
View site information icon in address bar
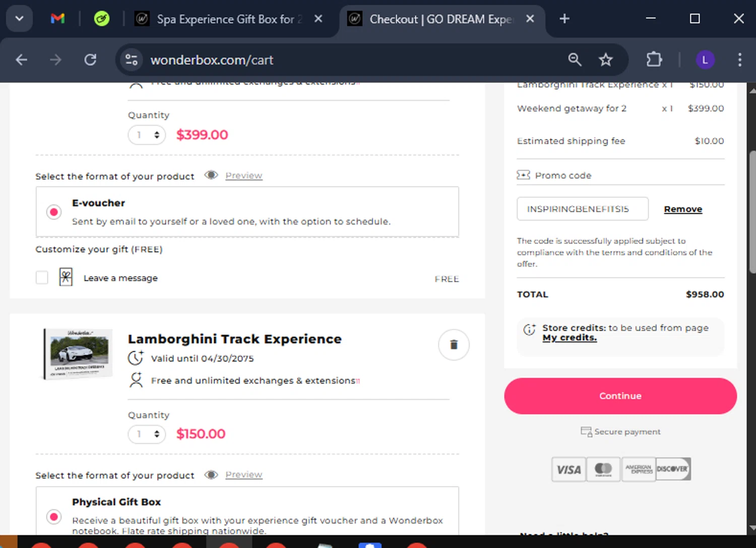132,60
